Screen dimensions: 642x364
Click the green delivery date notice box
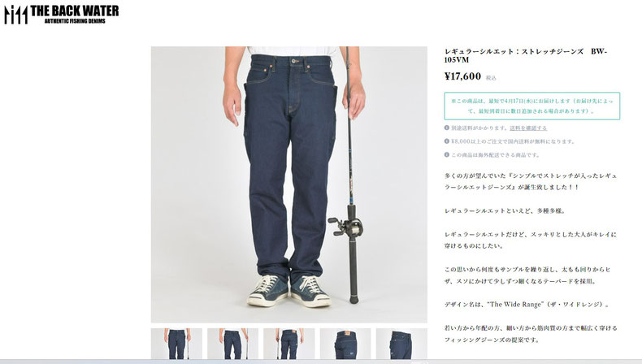[x=531, y=106]
